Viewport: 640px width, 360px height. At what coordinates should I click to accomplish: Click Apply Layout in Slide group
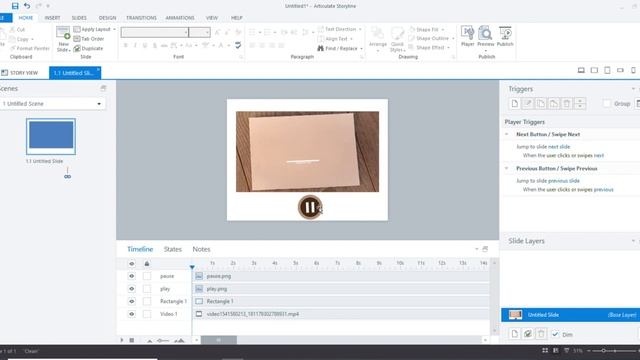tap(94, 29)
